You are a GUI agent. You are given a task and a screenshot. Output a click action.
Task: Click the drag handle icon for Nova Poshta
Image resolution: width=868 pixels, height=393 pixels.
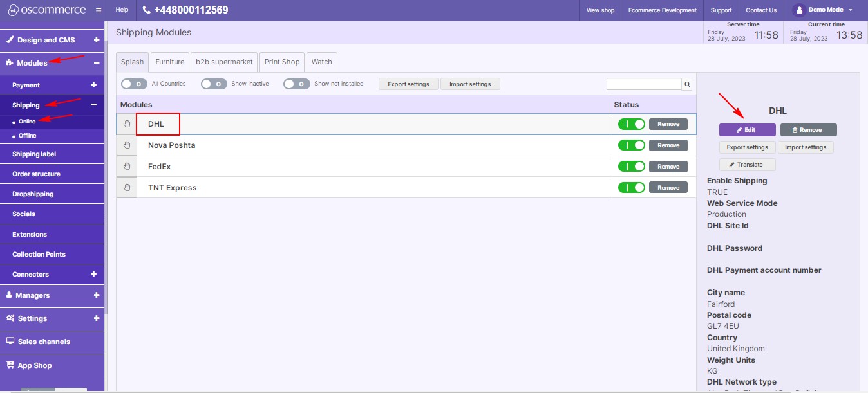click(x=127, y=145)
